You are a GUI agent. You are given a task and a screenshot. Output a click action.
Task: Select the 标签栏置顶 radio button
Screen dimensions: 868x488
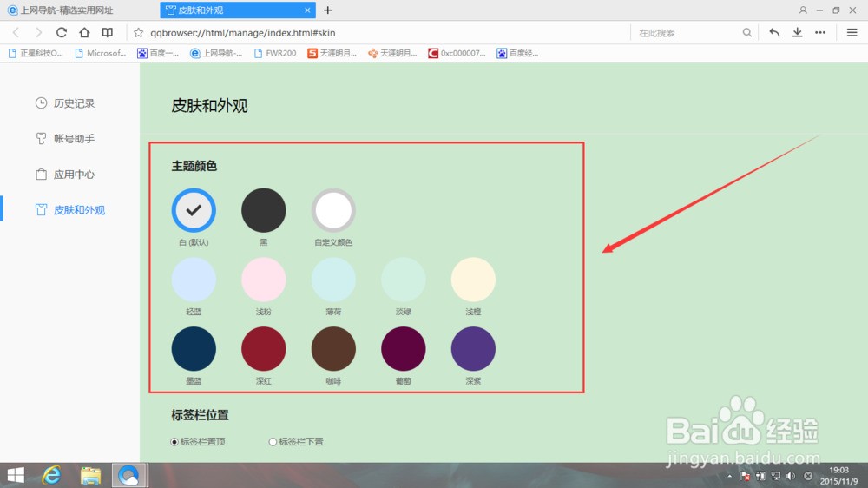pyautogui.click(x=174, y=441)
